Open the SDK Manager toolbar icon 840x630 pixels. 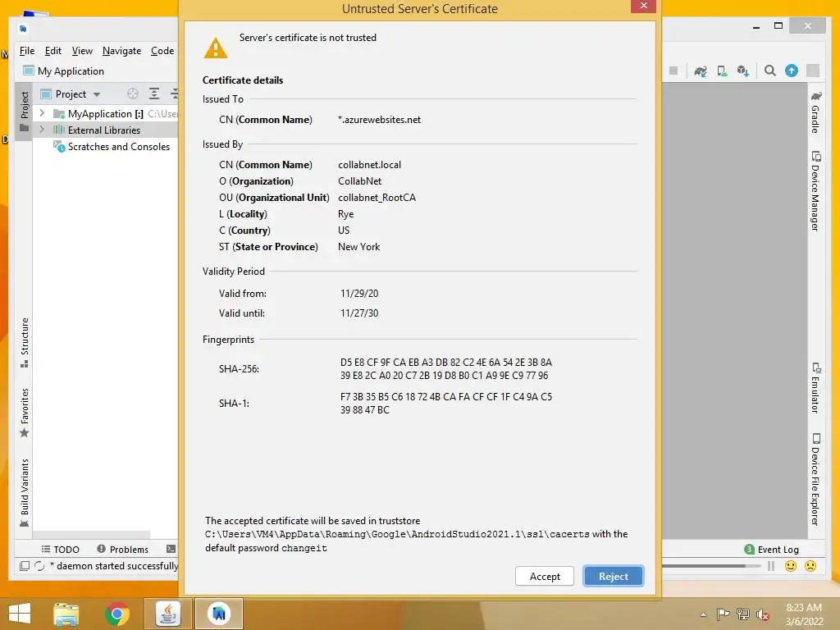(742, 71)
